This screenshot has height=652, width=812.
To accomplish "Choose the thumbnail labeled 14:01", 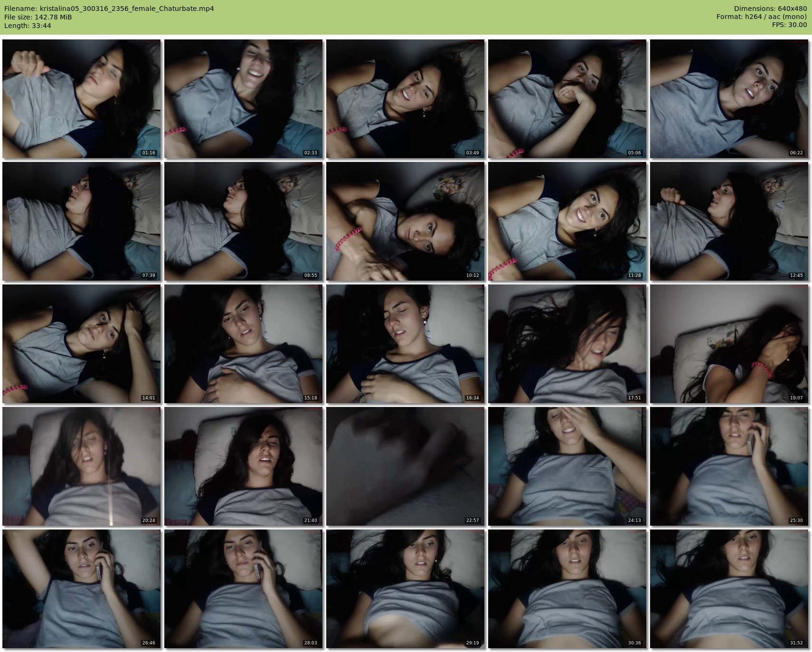I will click(x=82, y=344).
